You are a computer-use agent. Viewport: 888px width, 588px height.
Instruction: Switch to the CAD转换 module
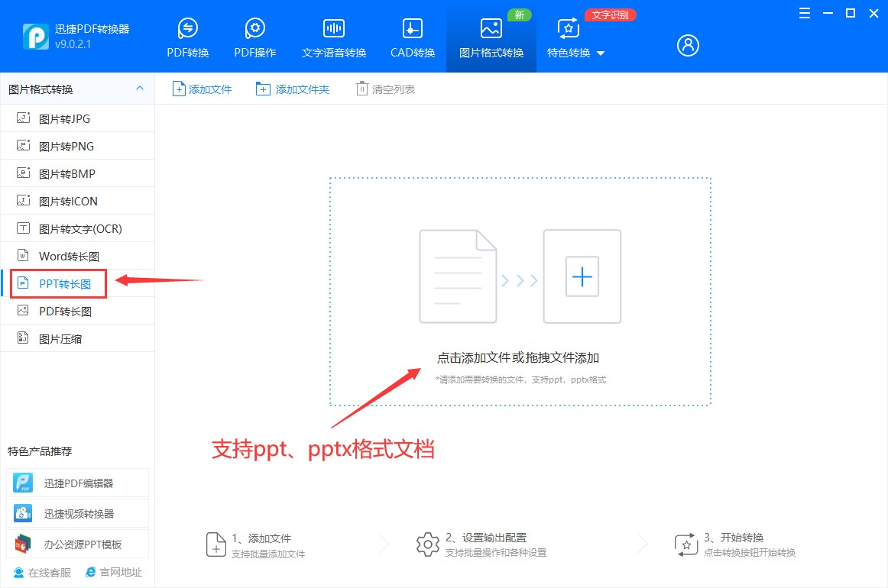pos(411,36)
